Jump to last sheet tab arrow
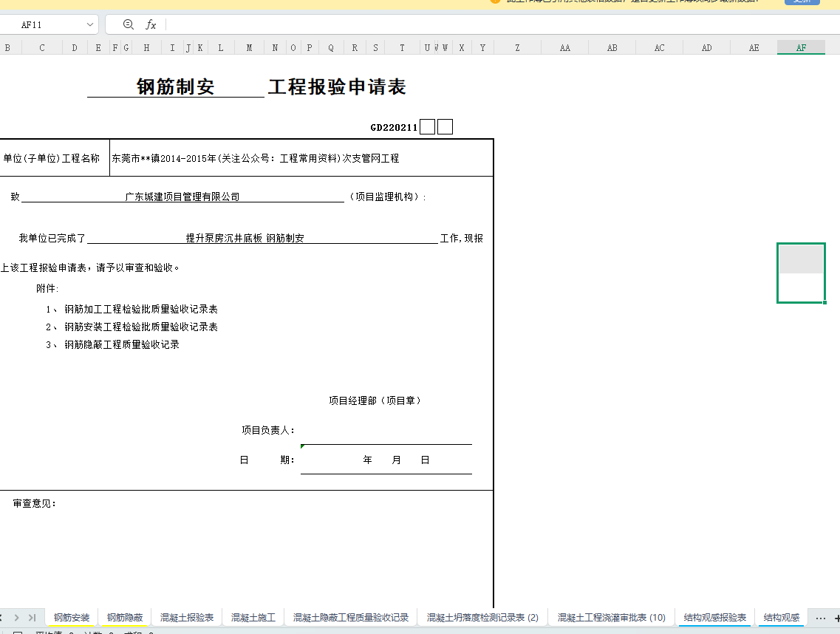This screenshot has height=634, width=840. [x=32, y=617]
